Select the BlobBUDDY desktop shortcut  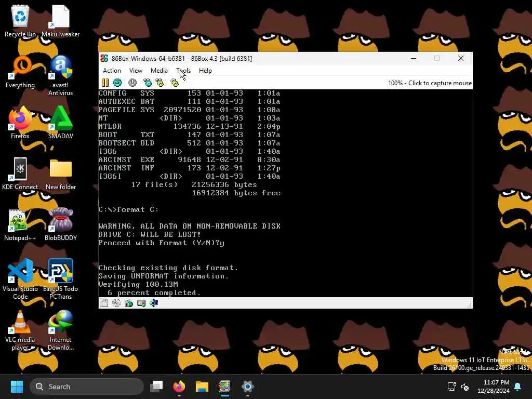[x=60, y=224]
